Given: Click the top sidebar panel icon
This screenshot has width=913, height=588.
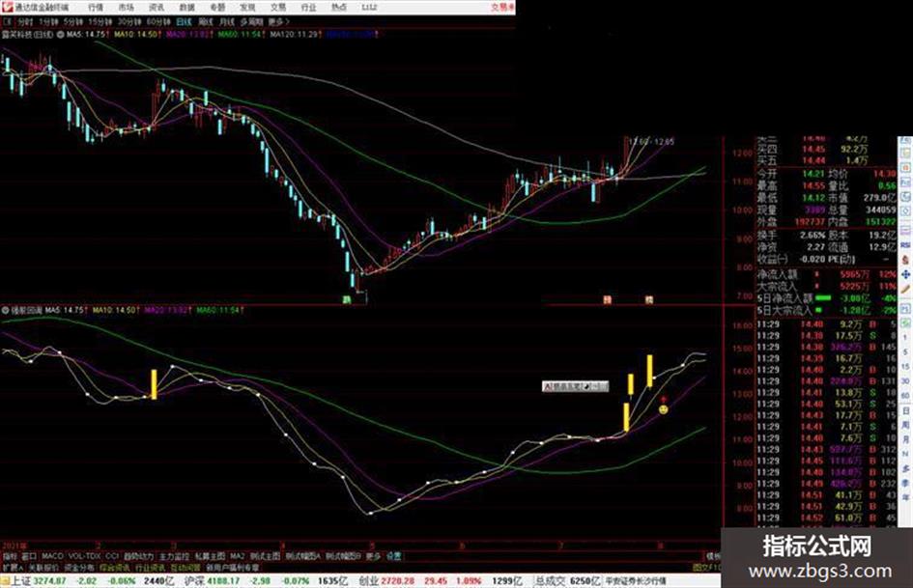Looking at the screenshot, I should (905, 141).
